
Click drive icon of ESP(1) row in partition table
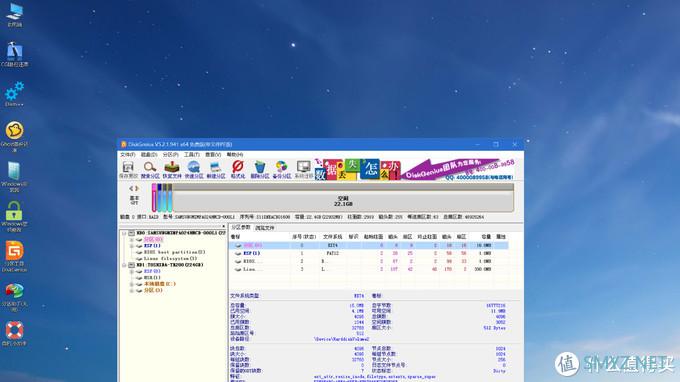tap(238, 253)
